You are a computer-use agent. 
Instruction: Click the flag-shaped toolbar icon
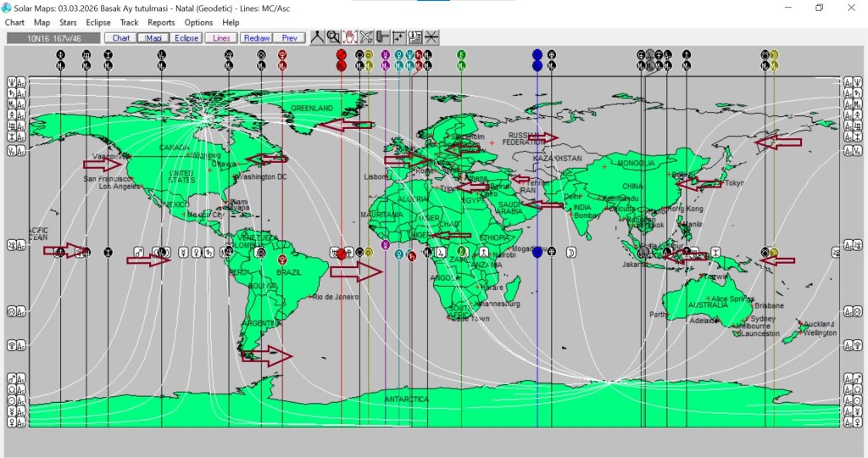382,37
